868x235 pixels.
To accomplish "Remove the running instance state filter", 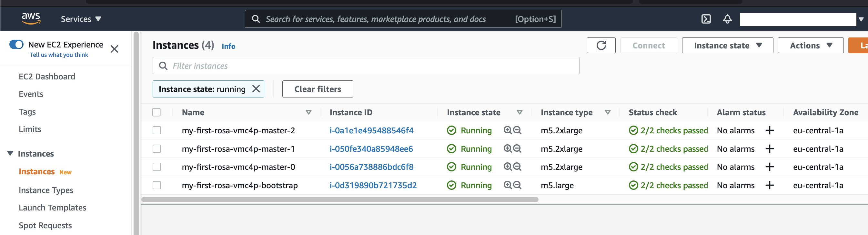I will pyautogui.click(x=256, y=89).
